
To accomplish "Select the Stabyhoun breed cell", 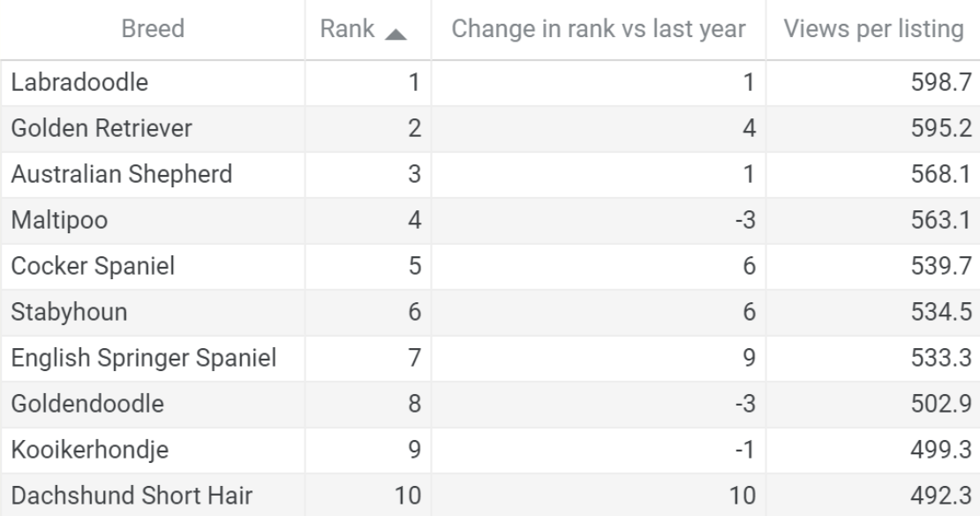I will coord(153,312).
